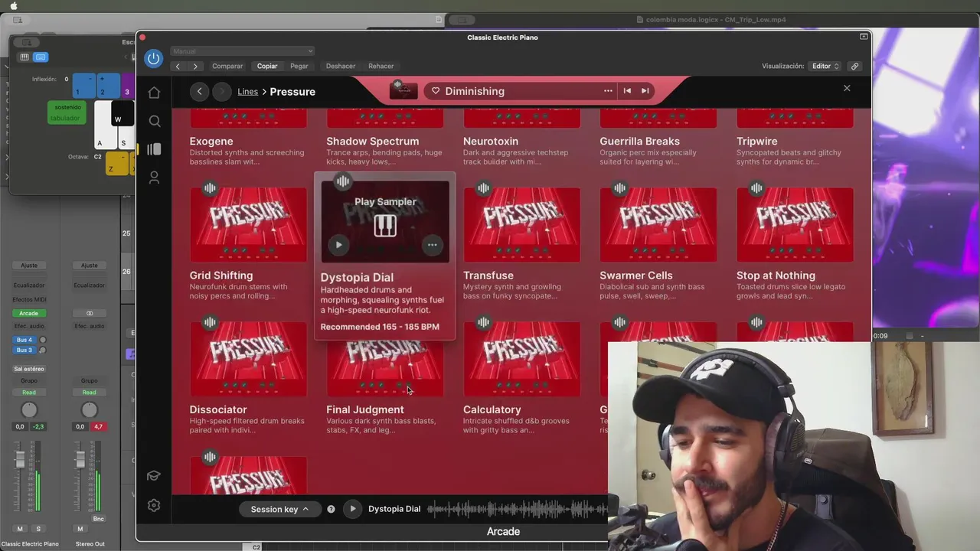Open the Session key dropdown
980x551 pixels.
[279, 509]
